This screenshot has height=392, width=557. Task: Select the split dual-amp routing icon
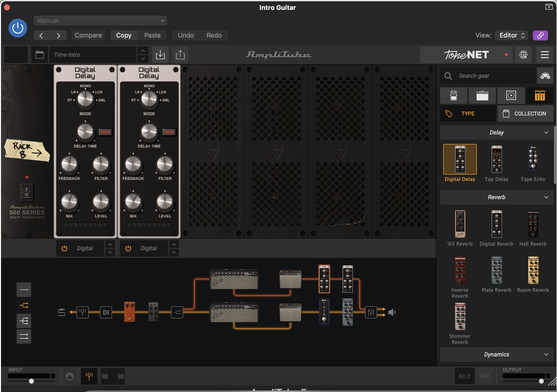point(24,305)
